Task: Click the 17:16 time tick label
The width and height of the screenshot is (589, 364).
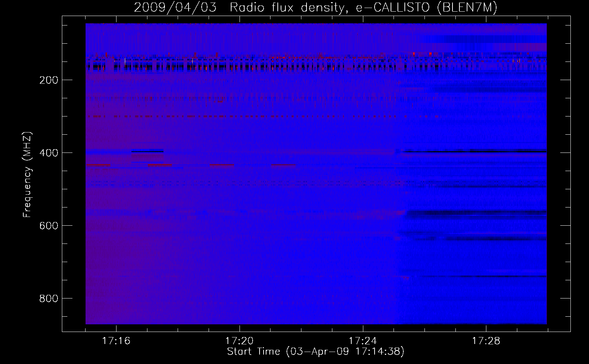Action: click(116, 341)
